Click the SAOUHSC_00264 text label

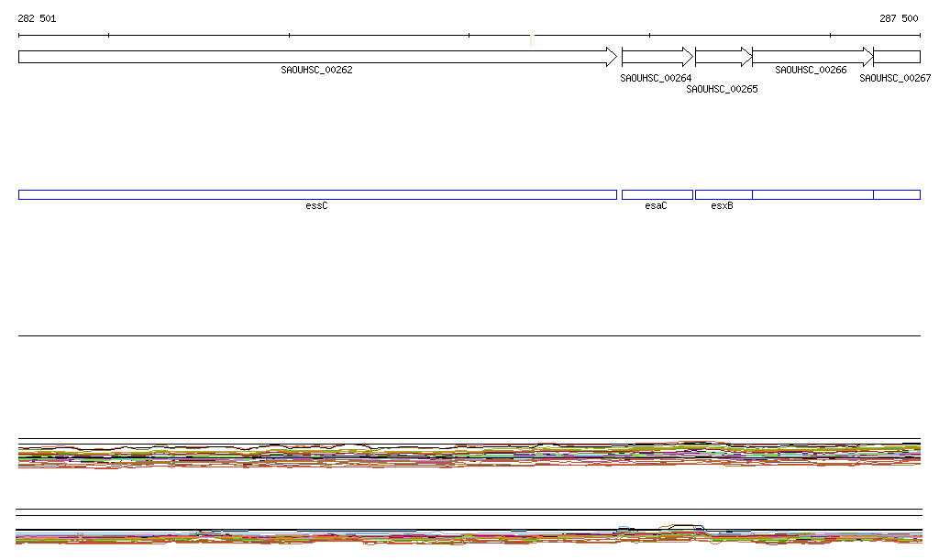(x=656, y=79)
